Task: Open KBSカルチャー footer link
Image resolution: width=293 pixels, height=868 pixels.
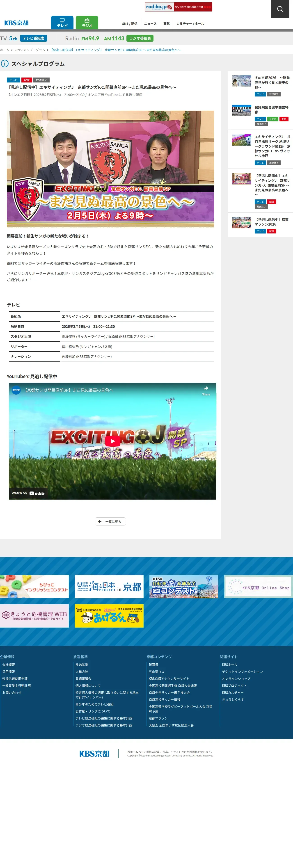Action: [233, 692]
